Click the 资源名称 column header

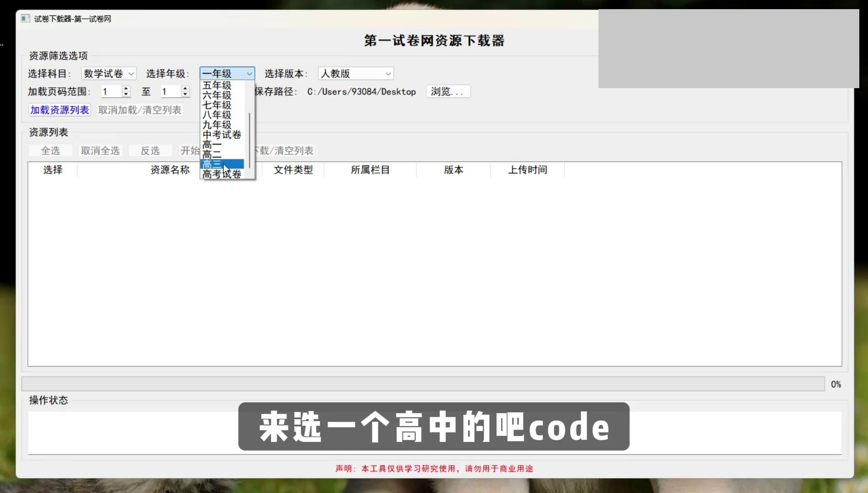tap(170, 170)
